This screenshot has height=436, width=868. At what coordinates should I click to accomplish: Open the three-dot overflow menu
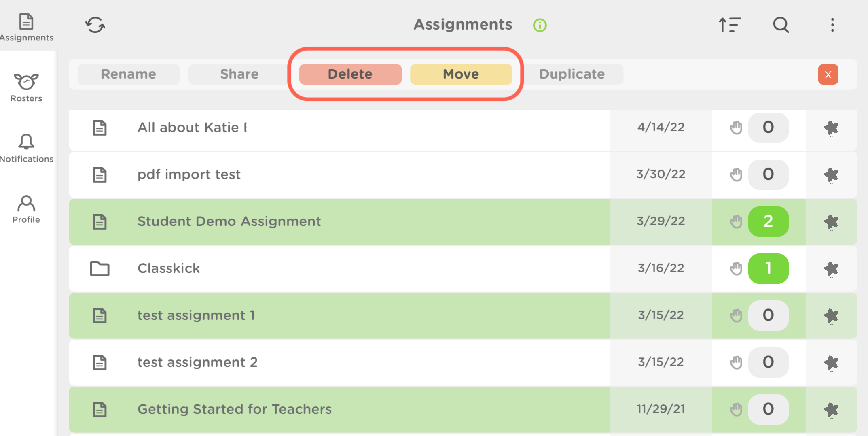click(832, 25)
